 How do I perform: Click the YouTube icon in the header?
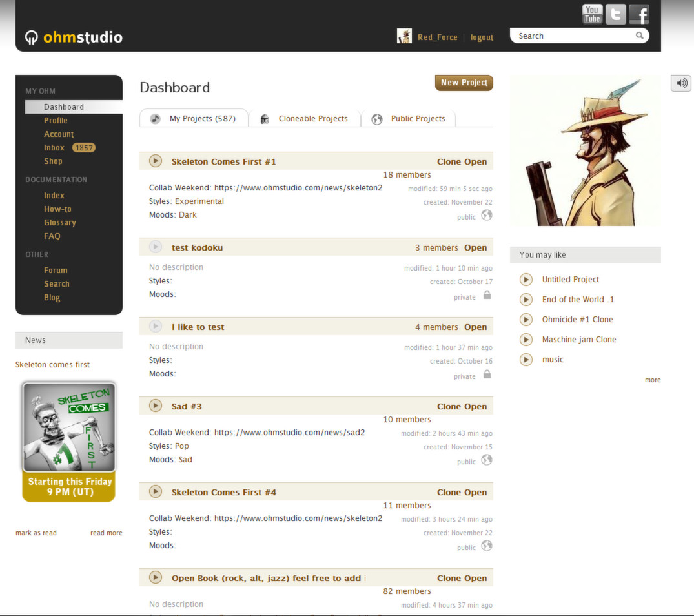[592, 14]
